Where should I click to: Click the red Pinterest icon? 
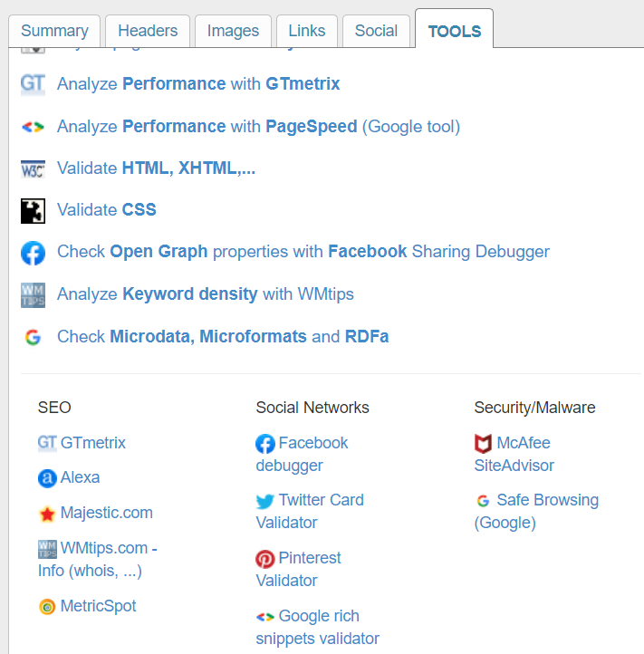click(x=265, y=559)
